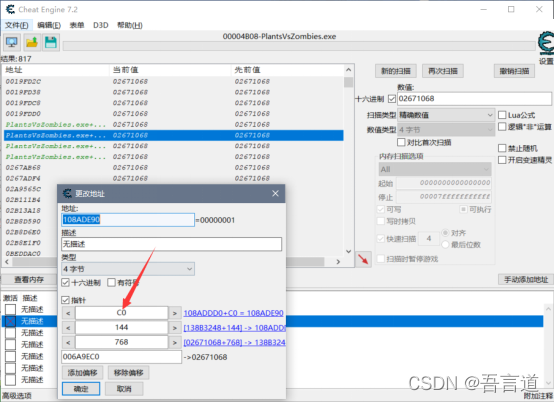Screen dimensions: 554x402
Task: Open Cheat Engine settings logo icon
Action: 546,43
